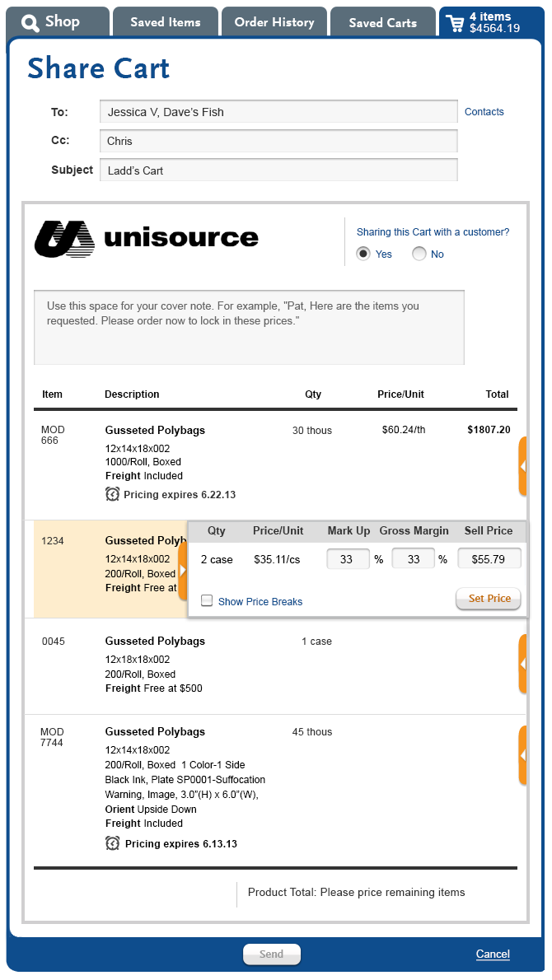The width and height of the screenshot is (552, 980).
Task: Click the Mark Up percentage field
Action: pyautogui.click(x=348, y=558)
